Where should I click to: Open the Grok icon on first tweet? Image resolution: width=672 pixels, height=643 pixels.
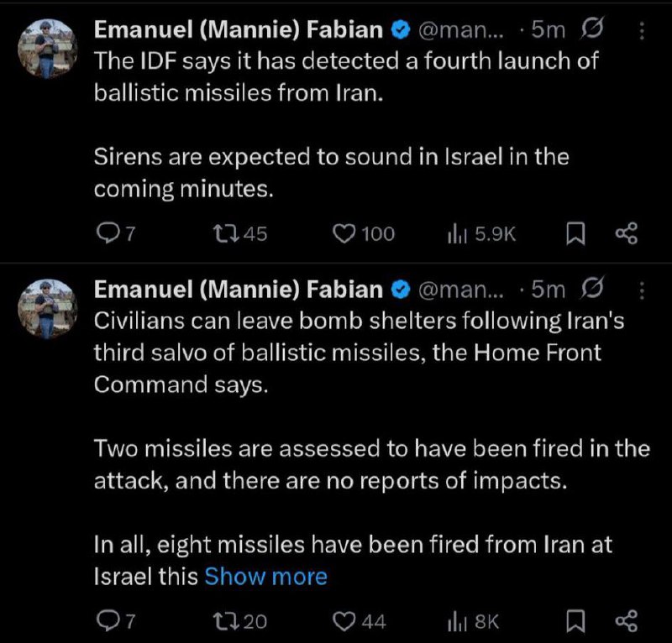(593, 31)
